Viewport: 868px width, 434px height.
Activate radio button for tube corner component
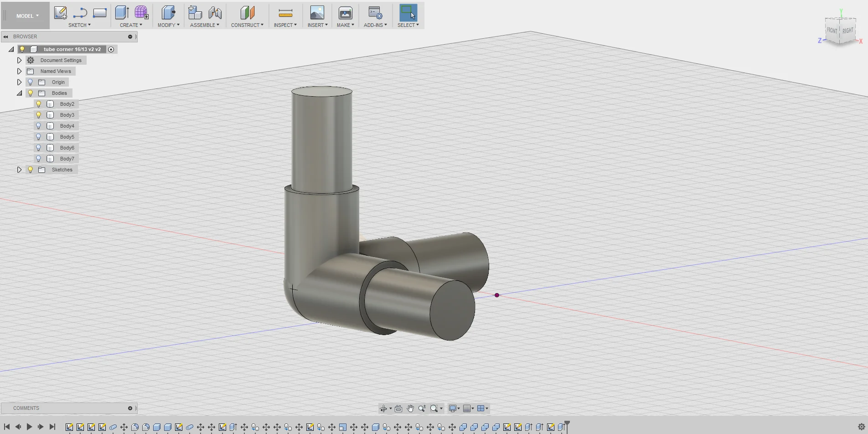click(x=111, y=49)
